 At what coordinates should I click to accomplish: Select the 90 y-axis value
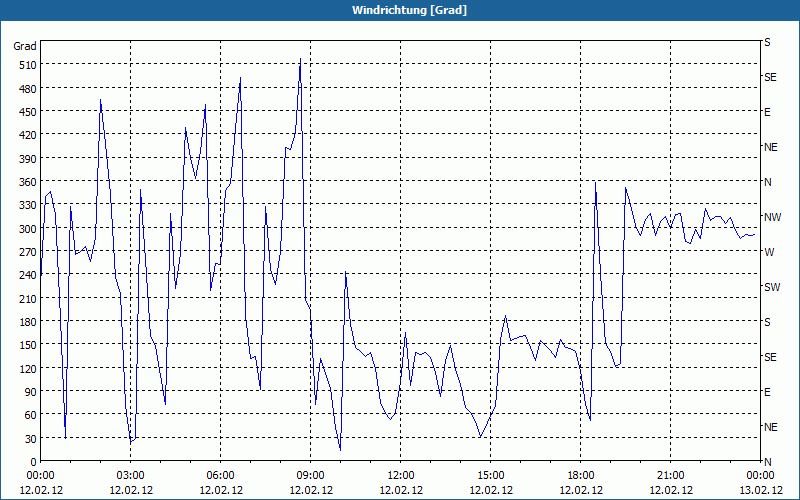pos(31,392)
